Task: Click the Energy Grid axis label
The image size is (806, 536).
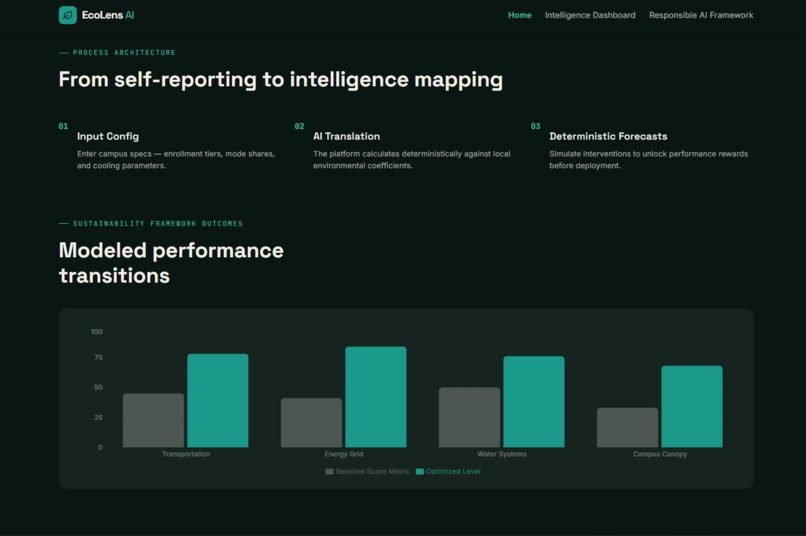Action: (344, 454)
